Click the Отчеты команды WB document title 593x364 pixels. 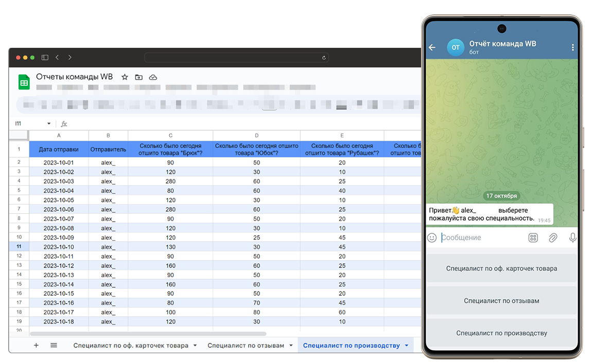[75, 77]
